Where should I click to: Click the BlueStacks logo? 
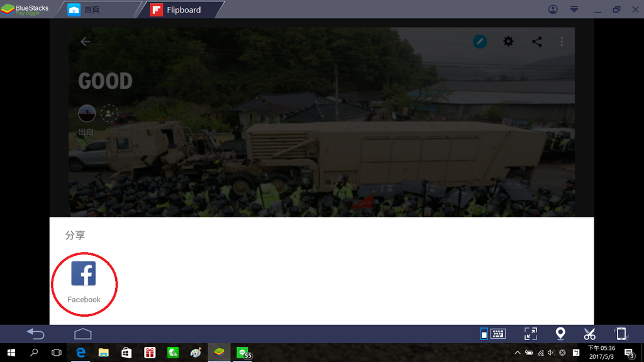25,9
